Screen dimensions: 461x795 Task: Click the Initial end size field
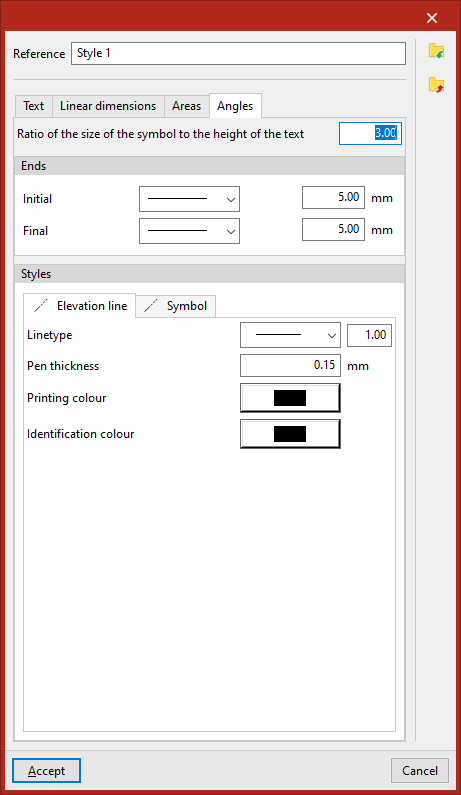click(x=333, y=197)
